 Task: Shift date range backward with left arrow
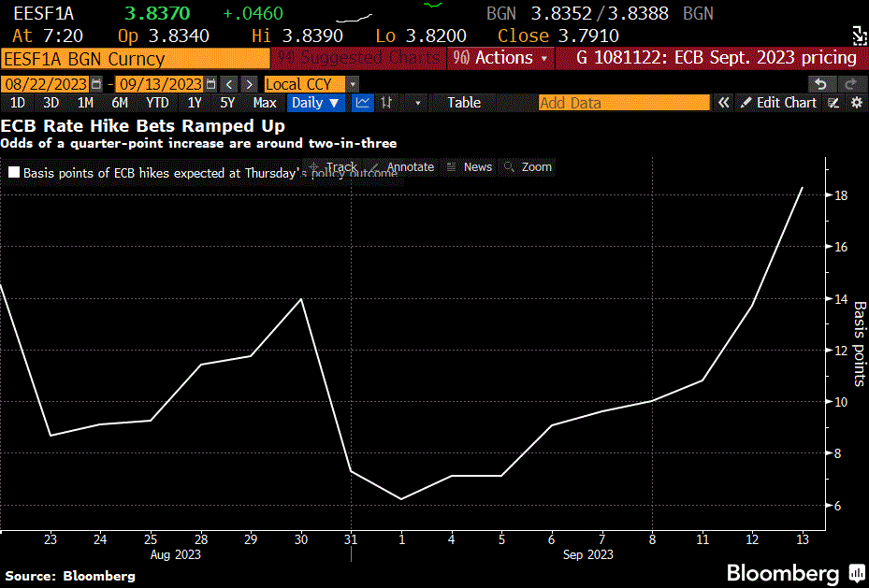tap(229, 84)
